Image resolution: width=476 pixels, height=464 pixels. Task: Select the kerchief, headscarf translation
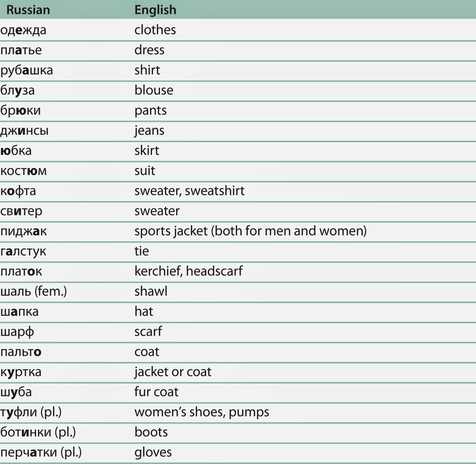click(188, 271)
